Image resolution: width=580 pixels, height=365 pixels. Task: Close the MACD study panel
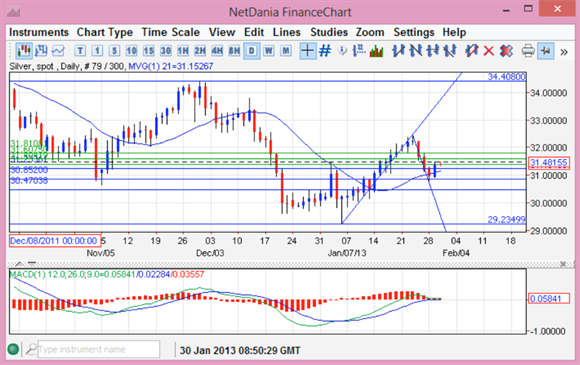pyautogui.click(x=563, y=264)
